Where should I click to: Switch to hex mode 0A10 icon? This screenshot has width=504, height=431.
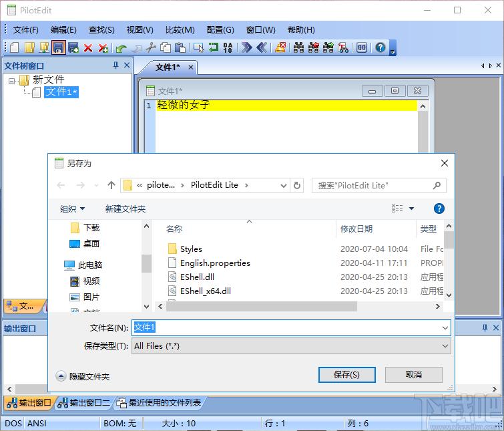[228, 47]
